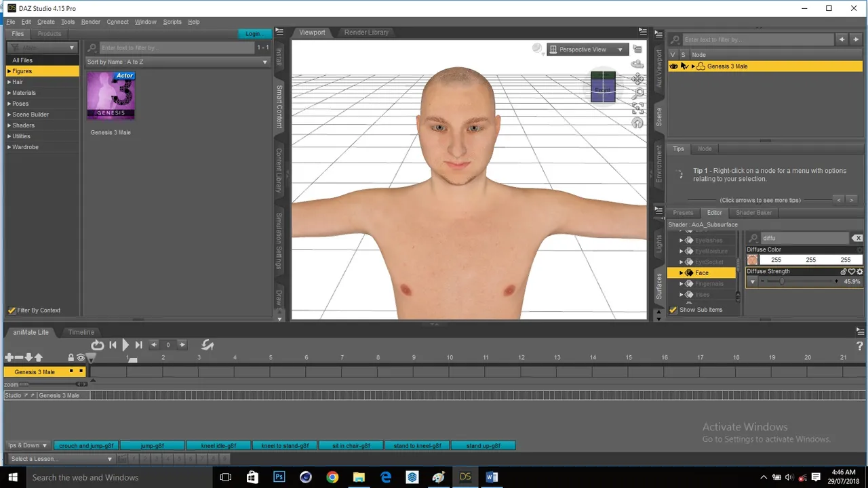Viewport: 868px width, 488px height.
Task: Toggle the aniMate lock icon
Action: [x=71, y=357]
